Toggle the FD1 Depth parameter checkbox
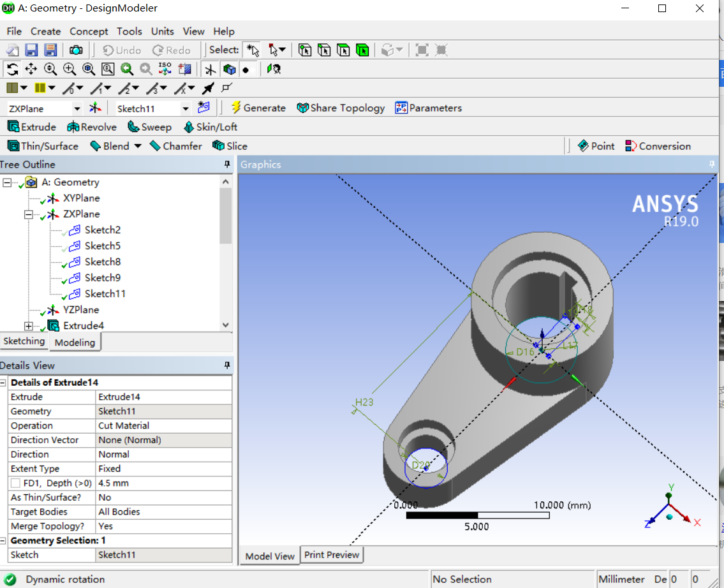The width and height of the screenshot is (724, 588). 16,483
